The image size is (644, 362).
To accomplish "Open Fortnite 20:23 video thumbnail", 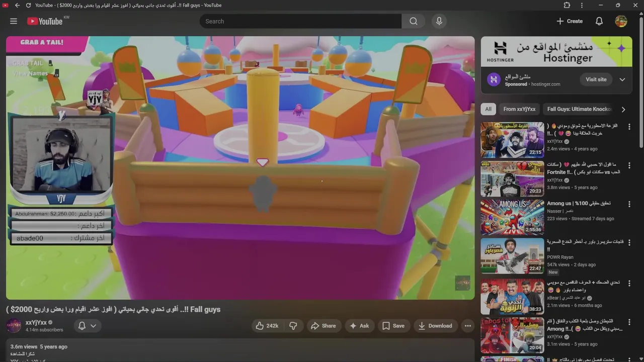I will 512,178.
